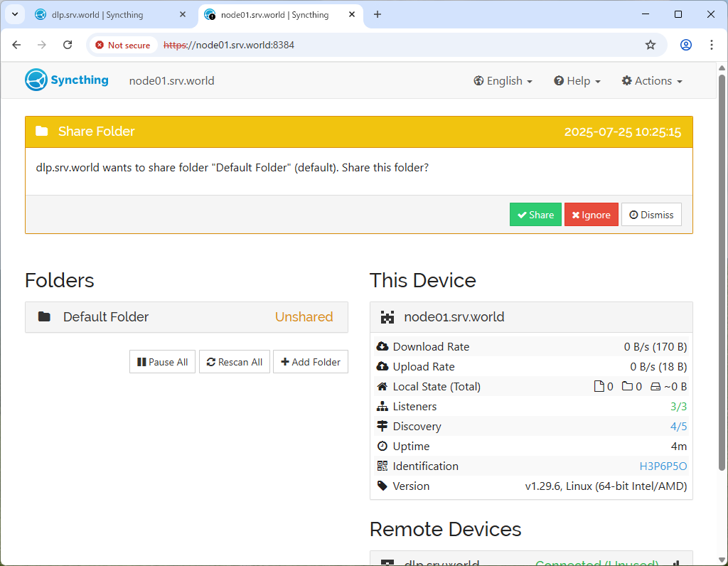Click the gear icon beside Actions
This screenshot has width=728, height=566.
(x=627, y=81)
